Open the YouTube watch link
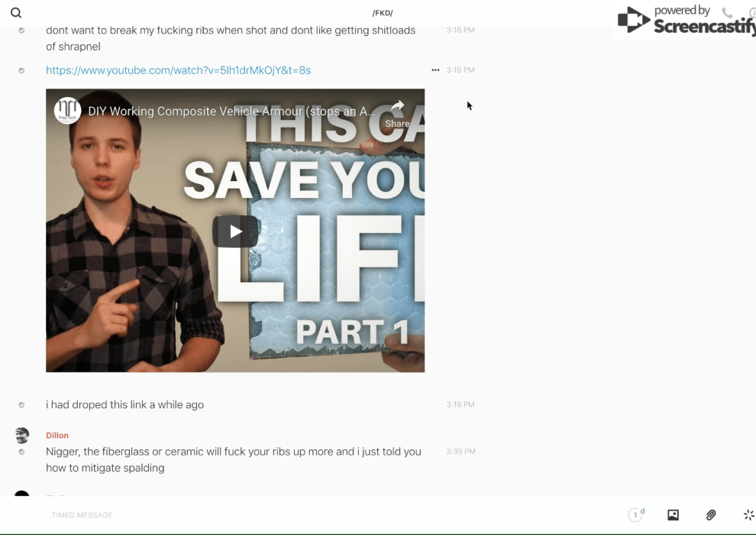The image size is (756, 535). (178, 70)
